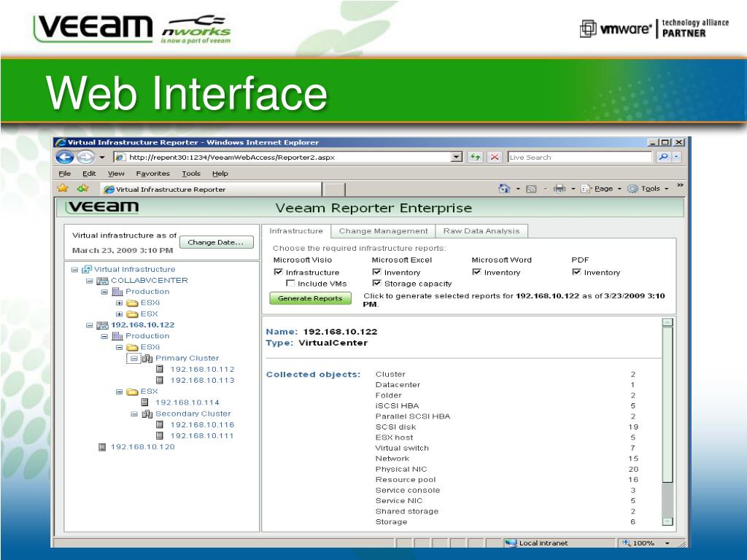Open the File menu
This screenshot has width=747, height=560.
coord(64,174)
